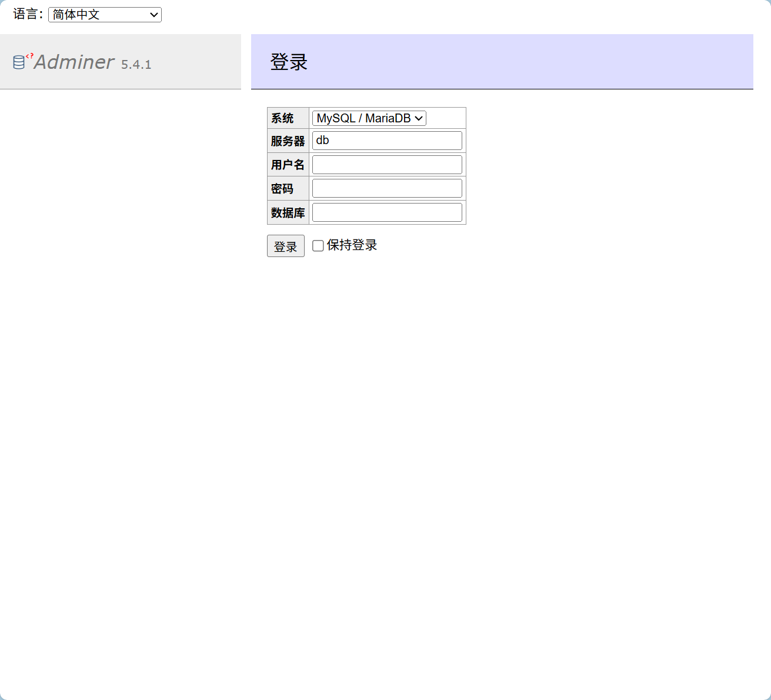The image size is (771, 700).
Task: Click the Adminer 5.4.1 version text
Action: [x=136, y=65]
